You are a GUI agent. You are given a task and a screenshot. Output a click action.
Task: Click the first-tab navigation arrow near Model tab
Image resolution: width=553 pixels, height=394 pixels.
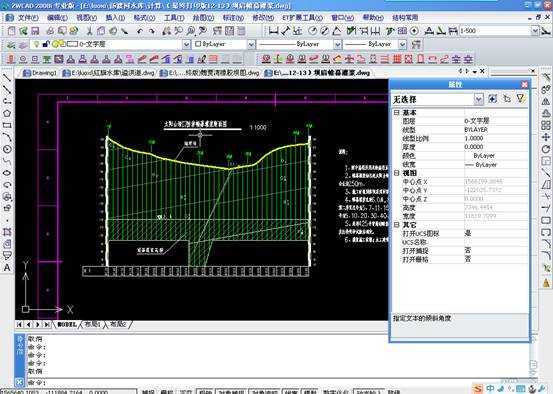coord(19,324)
